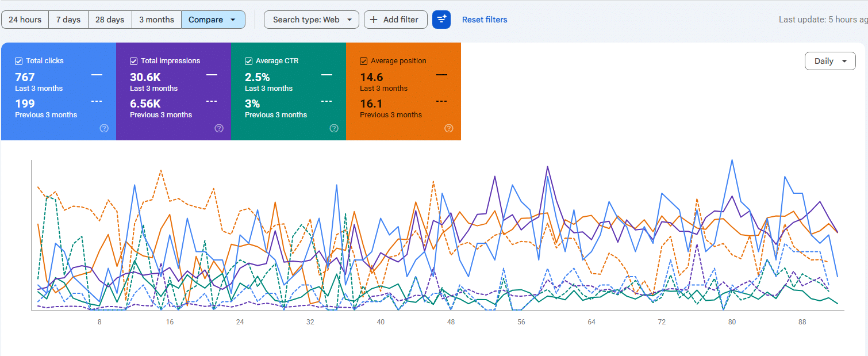Click the 6.56K previous impressions value
Image resolution: width=868 pixels, height=356 pixels.
pos(145,104)
